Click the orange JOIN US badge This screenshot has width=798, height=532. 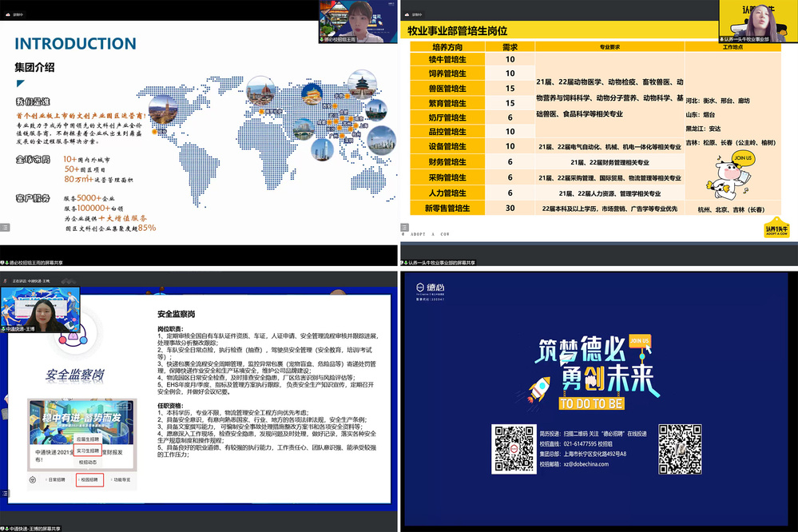pos(639,341)
